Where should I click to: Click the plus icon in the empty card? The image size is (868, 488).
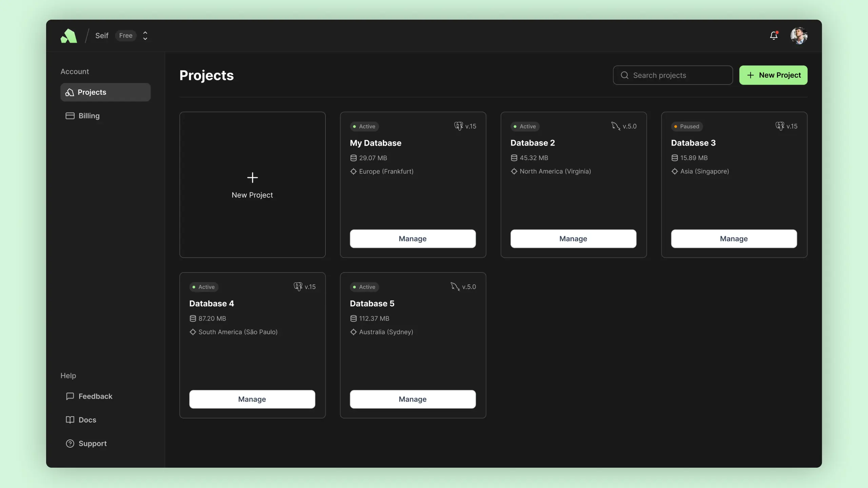coord(252,177)
